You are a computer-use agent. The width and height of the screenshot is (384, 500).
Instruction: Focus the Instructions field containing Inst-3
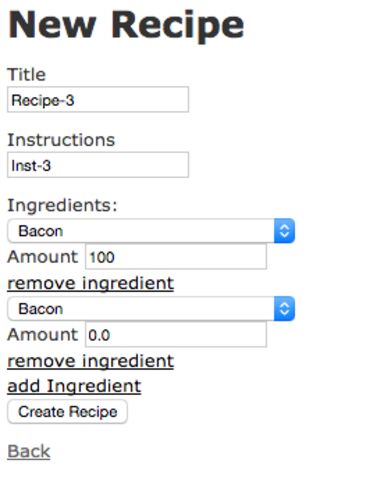pyautogui.click(x=98, y=165)
